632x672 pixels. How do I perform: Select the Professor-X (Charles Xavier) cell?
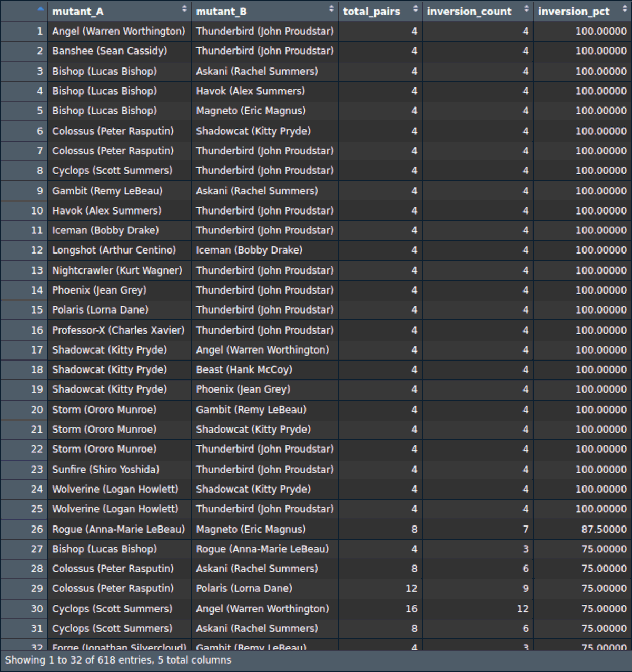[x=118, y=330]
